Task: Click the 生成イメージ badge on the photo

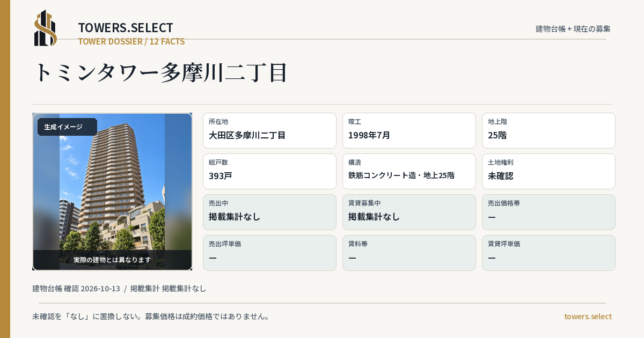Action: (67, 127)
